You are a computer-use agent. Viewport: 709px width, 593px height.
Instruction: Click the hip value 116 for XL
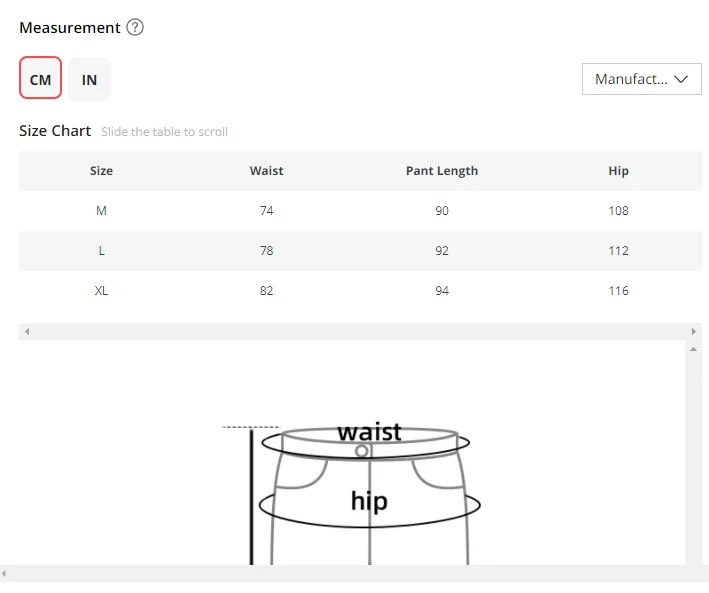click(618, 290)
